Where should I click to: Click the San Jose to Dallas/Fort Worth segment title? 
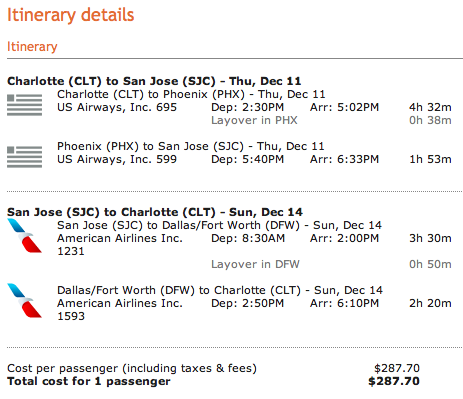pyautogui.click(x=219, y=225)
